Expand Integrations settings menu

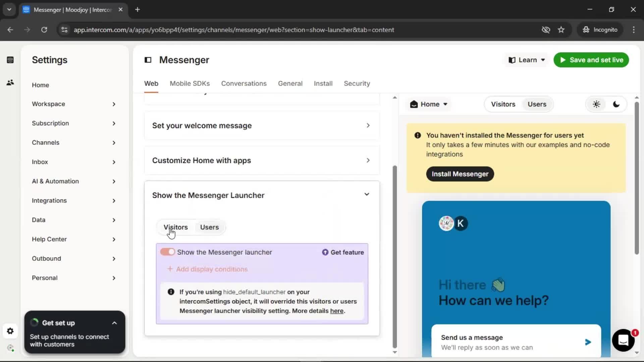tap(74, 200)
